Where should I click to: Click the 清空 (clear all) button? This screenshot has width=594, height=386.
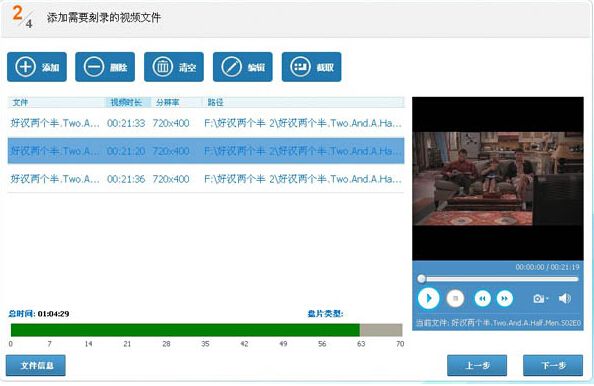point(174,67)
